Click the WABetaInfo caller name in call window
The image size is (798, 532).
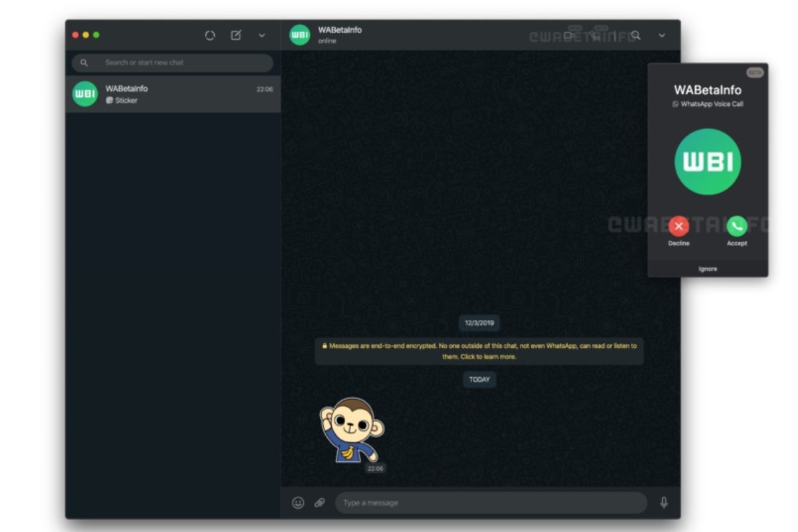[708, 90]
